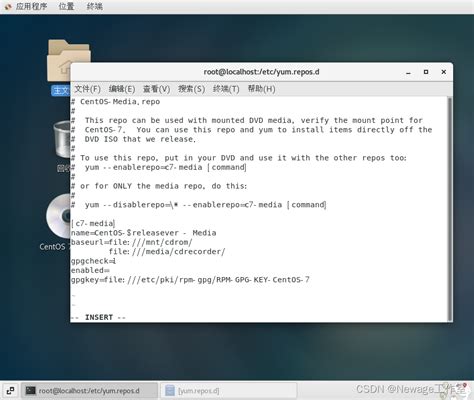This screenshot has width=474, height=400.
Task: Open the 终端(T) menu in terminal
Action: 226,89
